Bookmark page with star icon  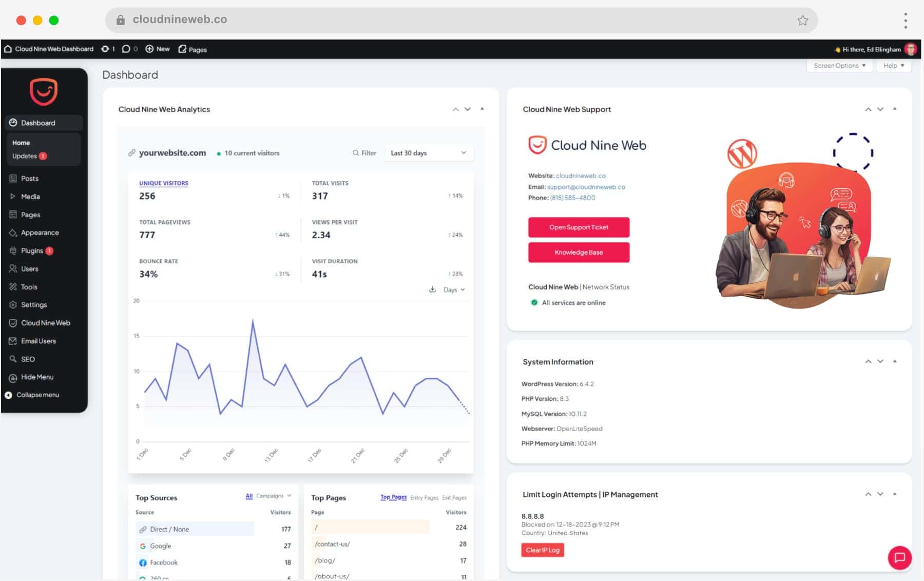tap(802, 20)
